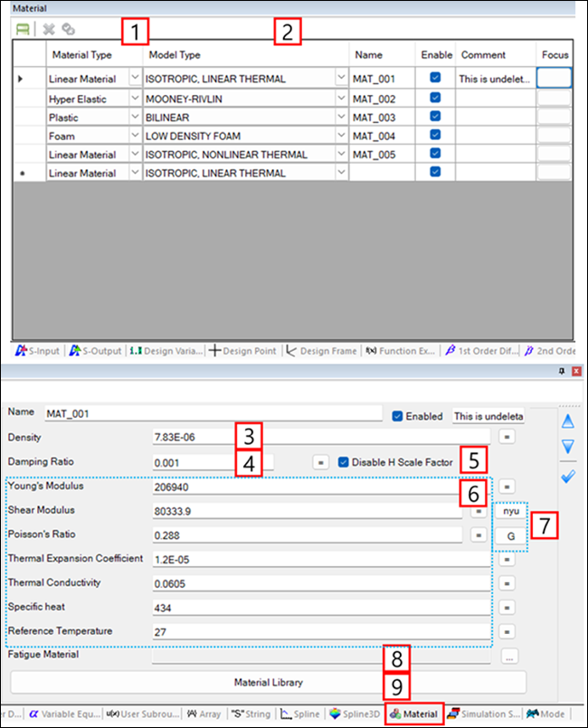Click the equals button next to Shear Modulus
Screen dimensions: 588x728
[x=479, y=511]
